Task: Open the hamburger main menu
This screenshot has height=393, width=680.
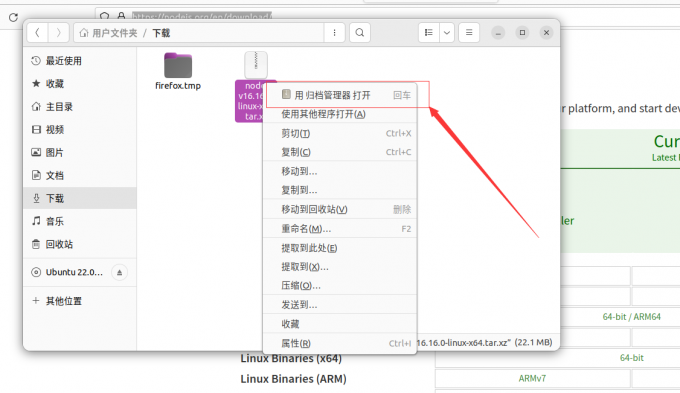Action: tap(469, 33)
